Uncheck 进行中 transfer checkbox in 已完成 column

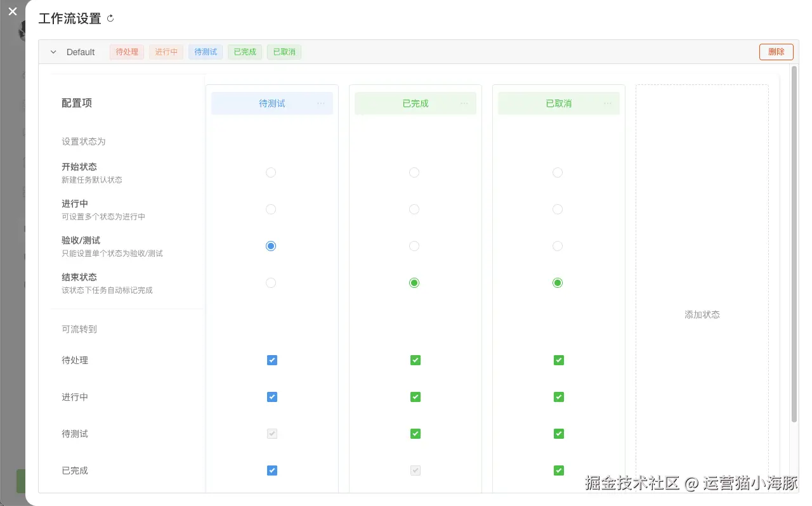415,396
